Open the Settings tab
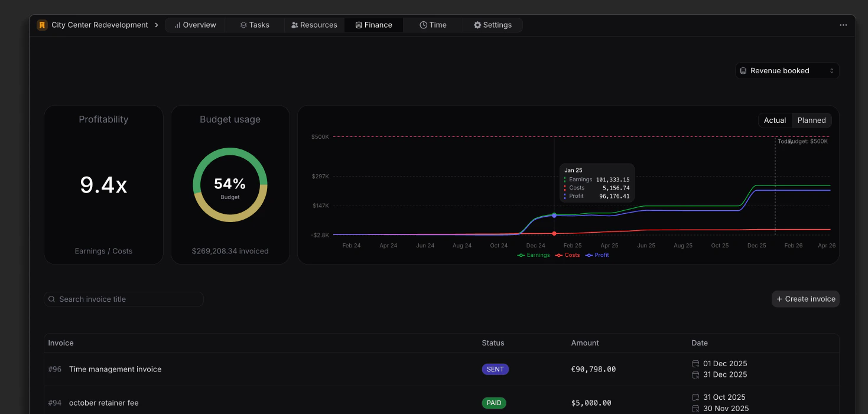The image size is (868, 414). [x=493, y=25]
